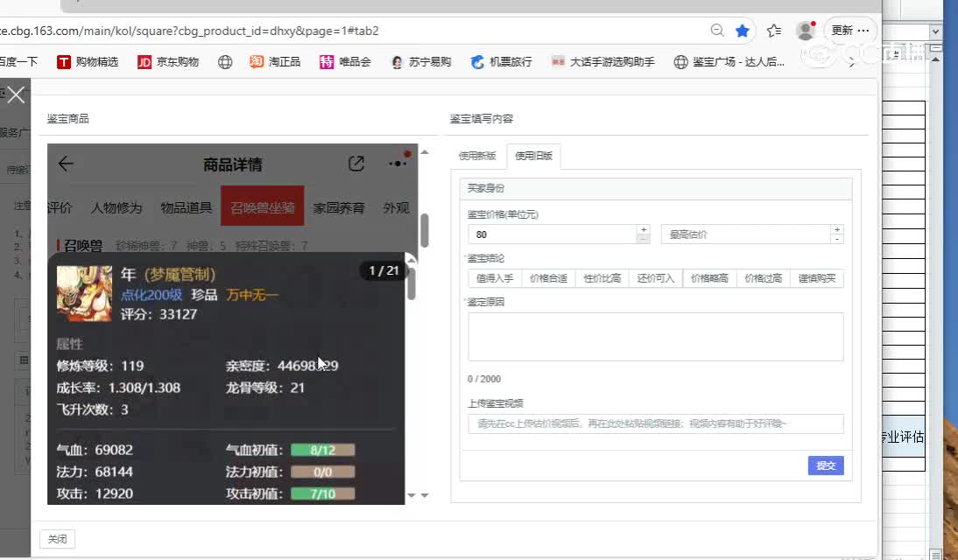Select the 谨慎购买 conclusion option

pyautogui.click(x=817, y=278)
